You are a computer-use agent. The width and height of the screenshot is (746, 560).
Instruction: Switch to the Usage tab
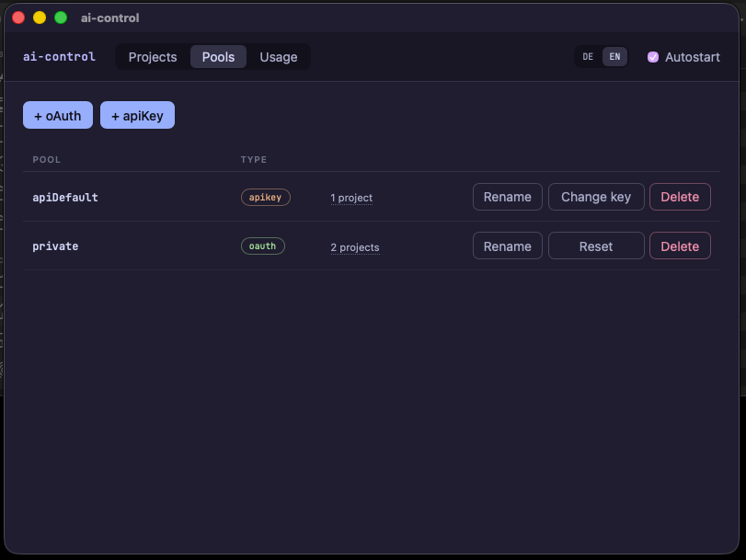coord(279,57)
